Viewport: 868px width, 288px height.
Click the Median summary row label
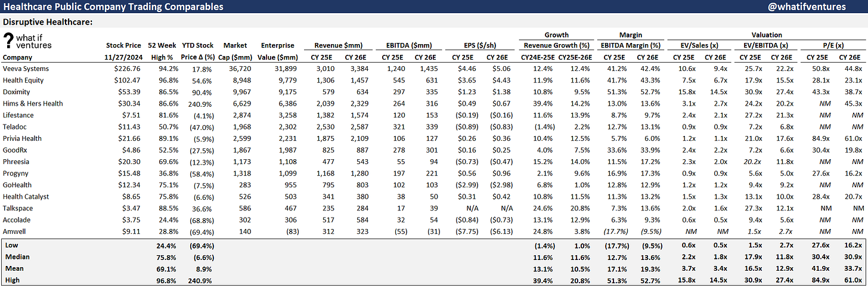[15, 256]
